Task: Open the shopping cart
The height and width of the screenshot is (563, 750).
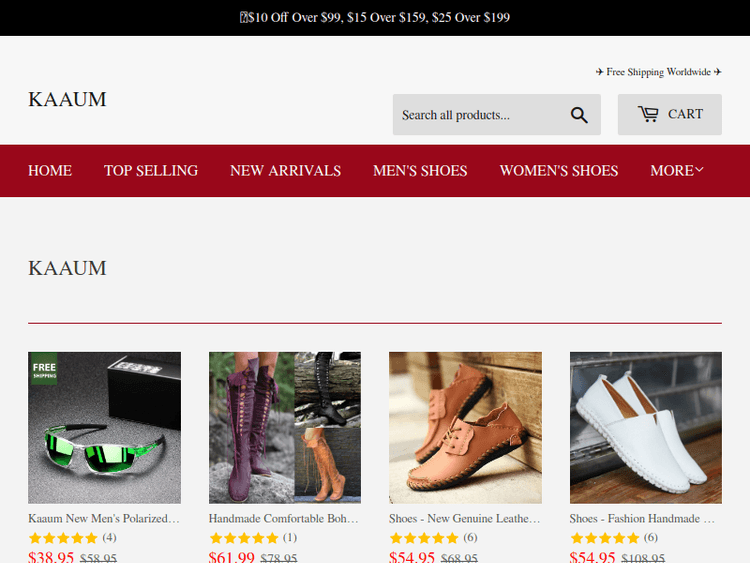Action: [669, 114]
